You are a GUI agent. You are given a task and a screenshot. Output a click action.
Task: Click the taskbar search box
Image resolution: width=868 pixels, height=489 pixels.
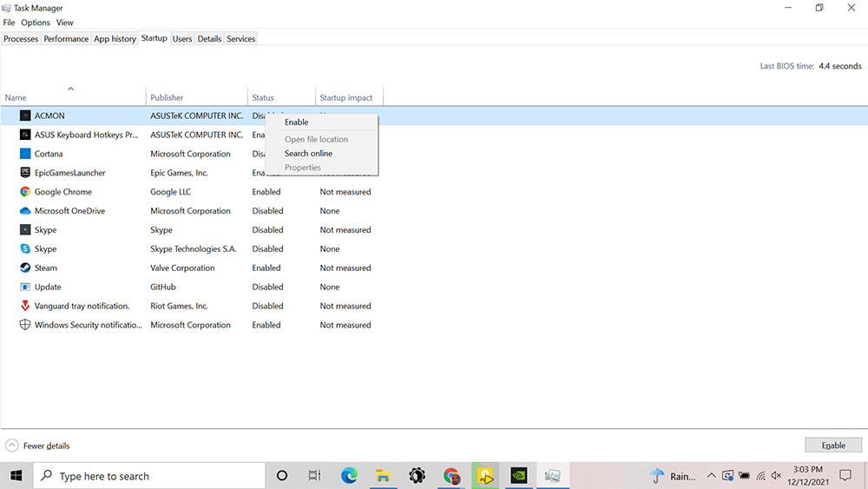[x=149, y=476]
